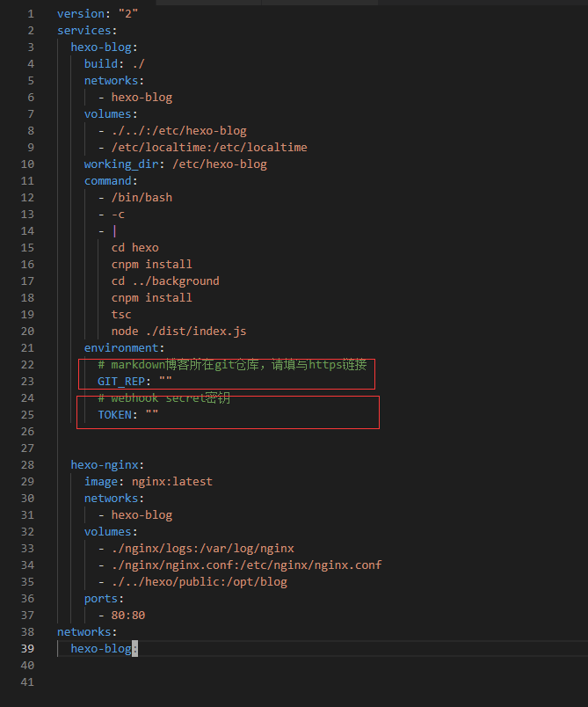The image size is (588, 707).
Task: Place cursor on "build: ./" line
Action: coord(114,64)
